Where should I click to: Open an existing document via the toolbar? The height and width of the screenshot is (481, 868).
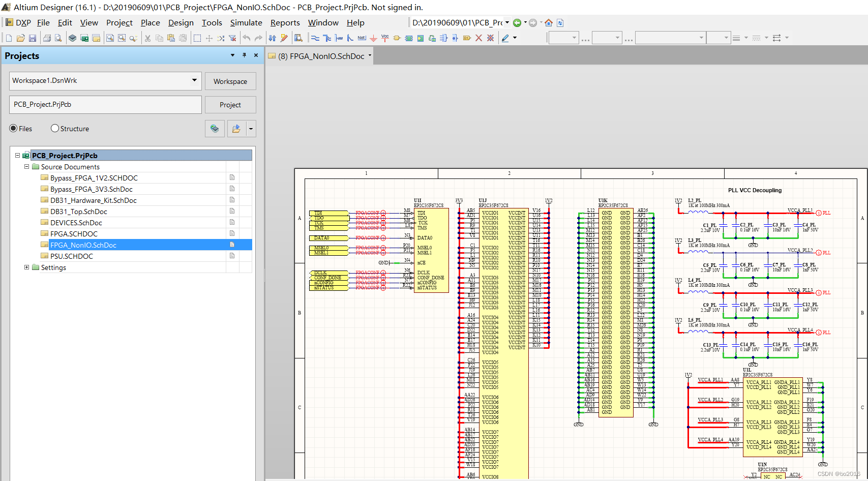pos(21,38)
